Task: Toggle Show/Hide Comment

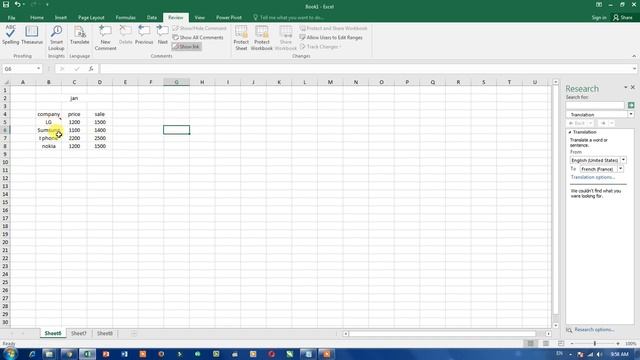Action: click(x=199, y=28)
